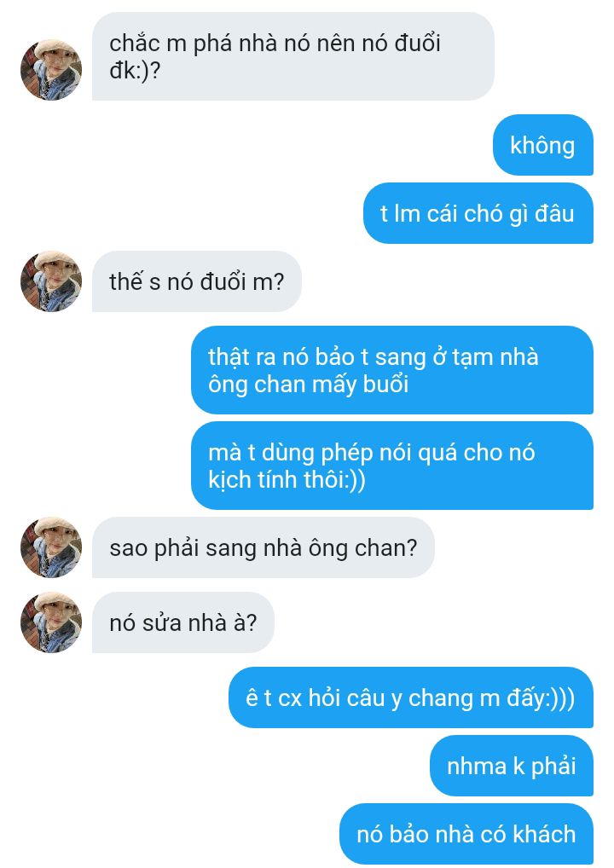Tap the 'mà t dùng phép nói quá' bubble
Viewport: 614px width, 868px height.
pyautogui.click(x=392, y=466)
